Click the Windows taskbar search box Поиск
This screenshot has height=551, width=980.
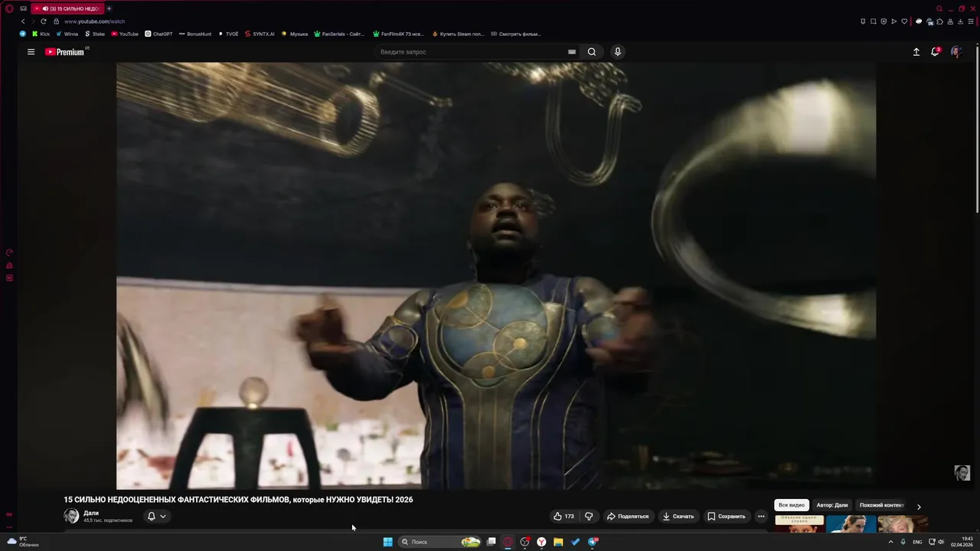pos(439,542)
